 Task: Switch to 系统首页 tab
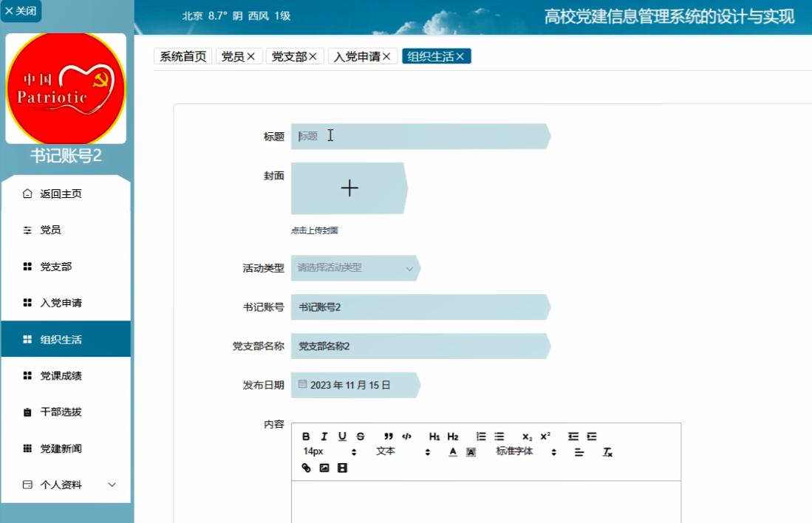[182, 56]
